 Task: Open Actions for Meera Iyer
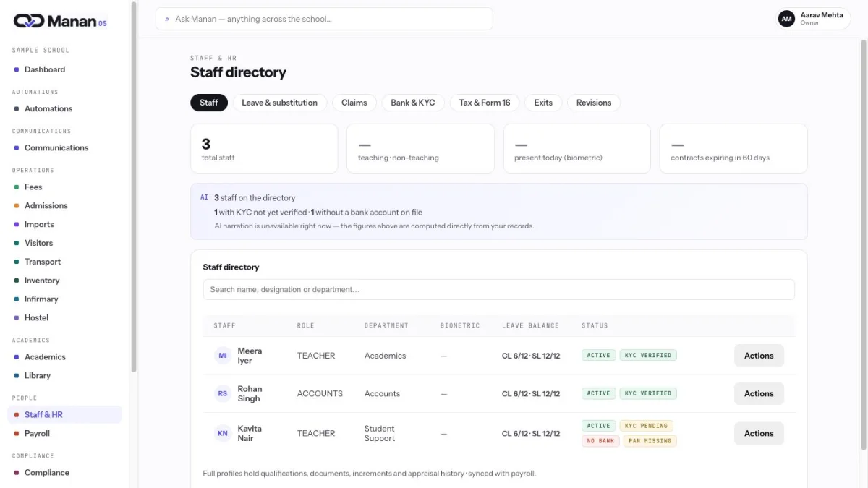[759, 356]
